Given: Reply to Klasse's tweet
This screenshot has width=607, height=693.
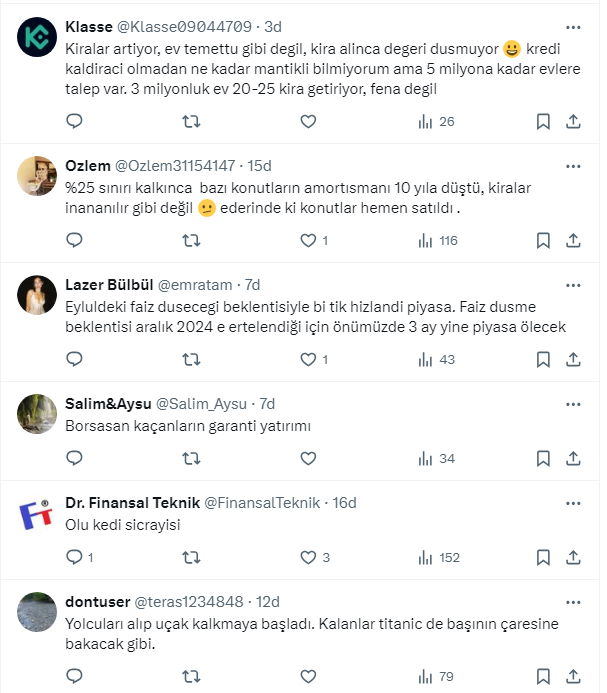Looking at the screenshot, I should tap(74, 121).
